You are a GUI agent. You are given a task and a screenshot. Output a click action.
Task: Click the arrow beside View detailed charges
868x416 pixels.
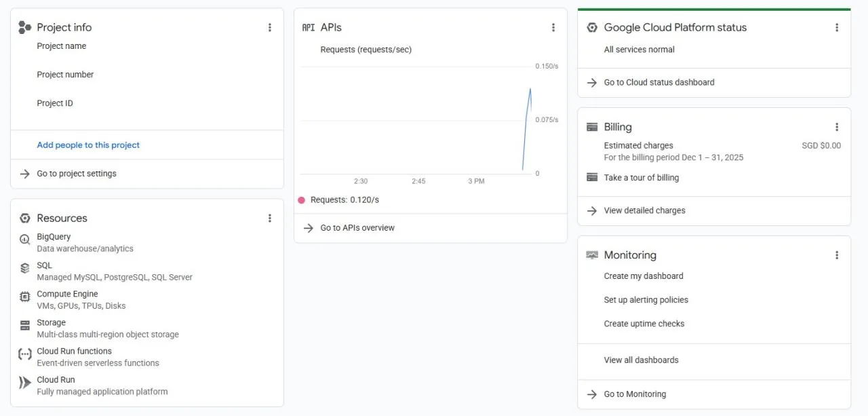pos(592,211)
